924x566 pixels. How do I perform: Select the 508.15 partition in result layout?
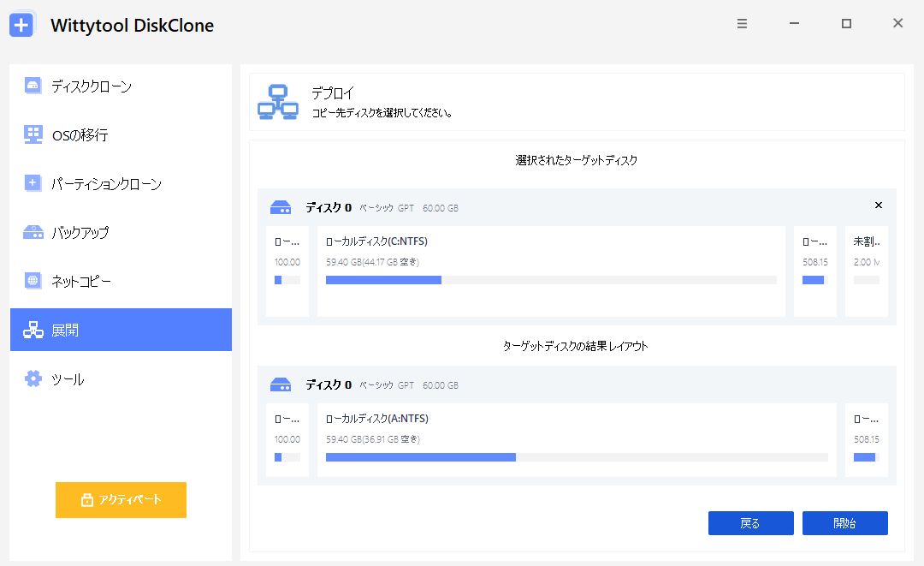coord(866,440)
